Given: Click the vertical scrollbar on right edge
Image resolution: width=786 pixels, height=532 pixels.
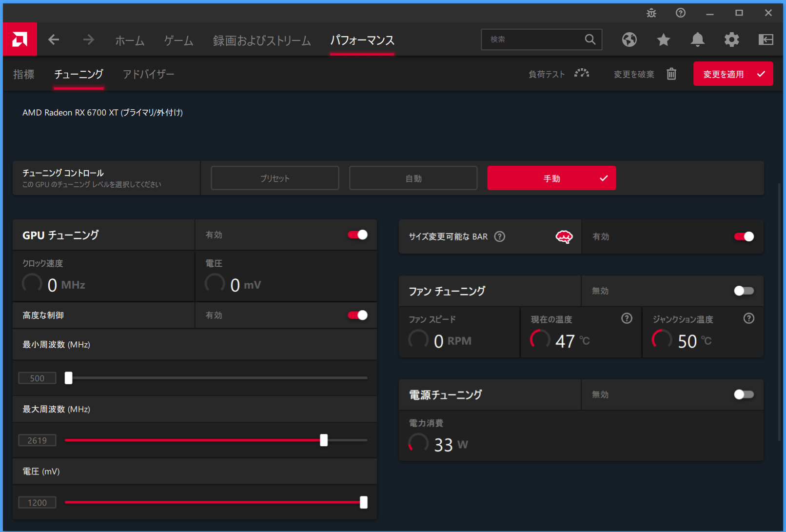Looking at the screenshot, I should pyautogui.click(x=780, y=312).
